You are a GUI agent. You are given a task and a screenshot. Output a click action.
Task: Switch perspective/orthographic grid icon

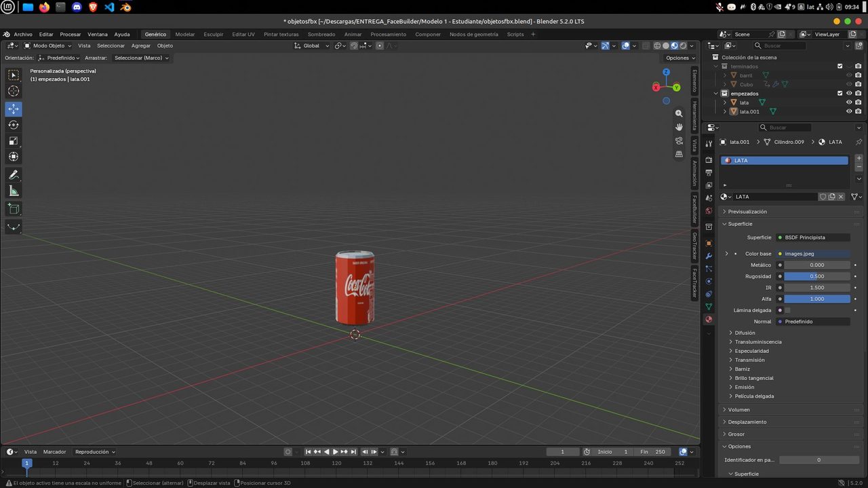(679, 154)
